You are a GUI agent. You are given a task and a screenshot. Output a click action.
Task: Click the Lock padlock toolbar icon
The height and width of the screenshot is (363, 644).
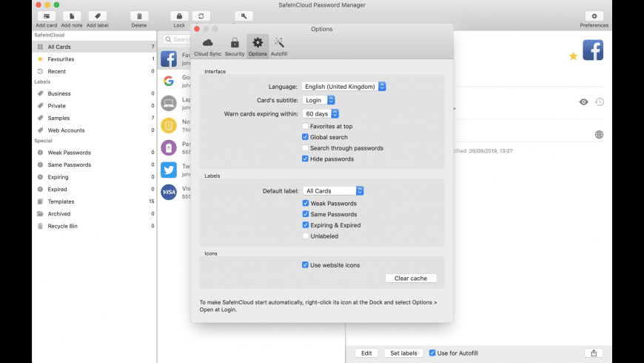pyautogui.click(x=179, y=16)
